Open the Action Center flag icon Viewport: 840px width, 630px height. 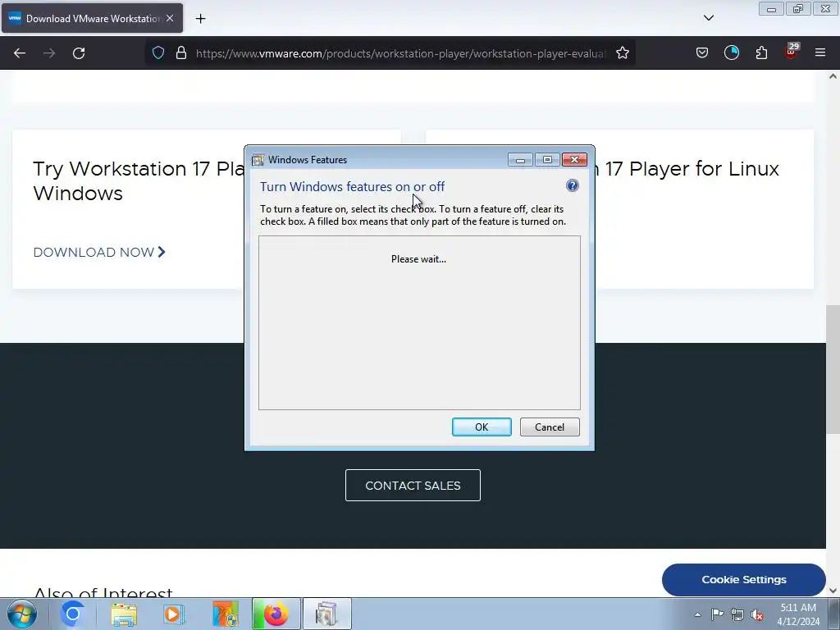coord(717,614)
